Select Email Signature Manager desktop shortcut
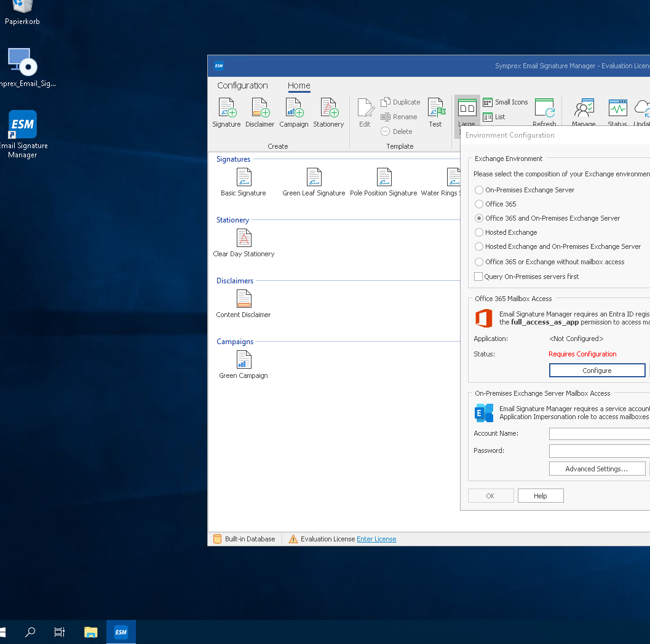This screenshot has height=644, width=650. [x=23, y=134]
